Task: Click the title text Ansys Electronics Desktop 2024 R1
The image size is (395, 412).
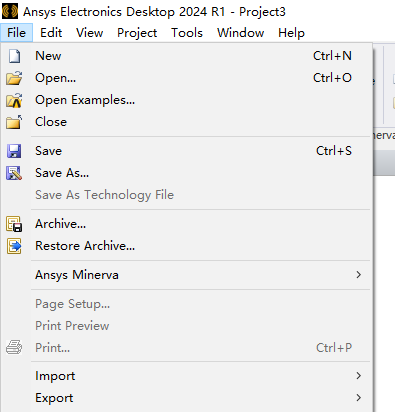Action: click(x=124, y=12)
